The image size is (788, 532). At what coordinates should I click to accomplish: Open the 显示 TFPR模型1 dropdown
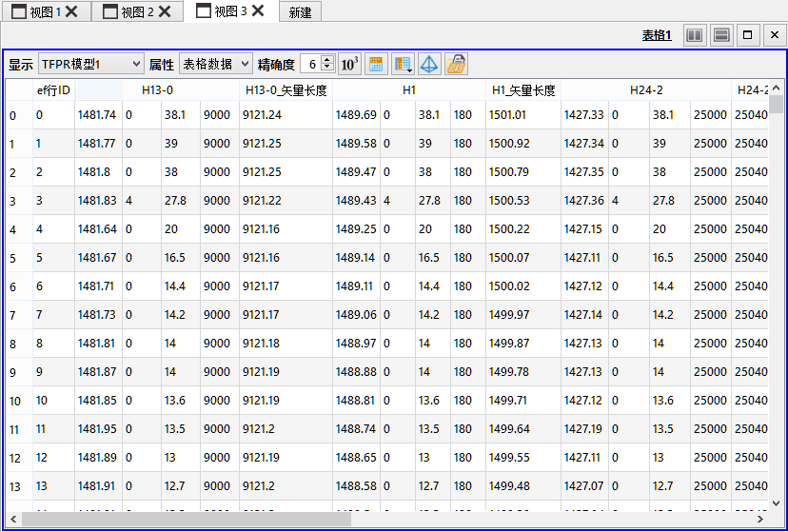[91, 64]
